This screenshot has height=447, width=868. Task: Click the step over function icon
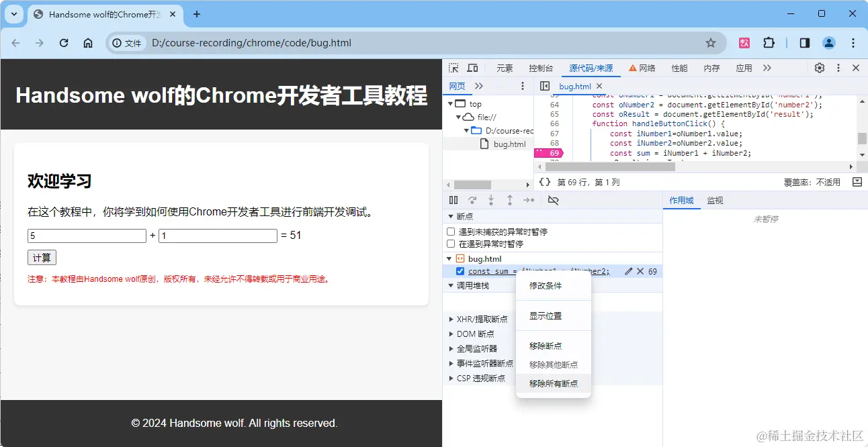click(x=472, y=200)
